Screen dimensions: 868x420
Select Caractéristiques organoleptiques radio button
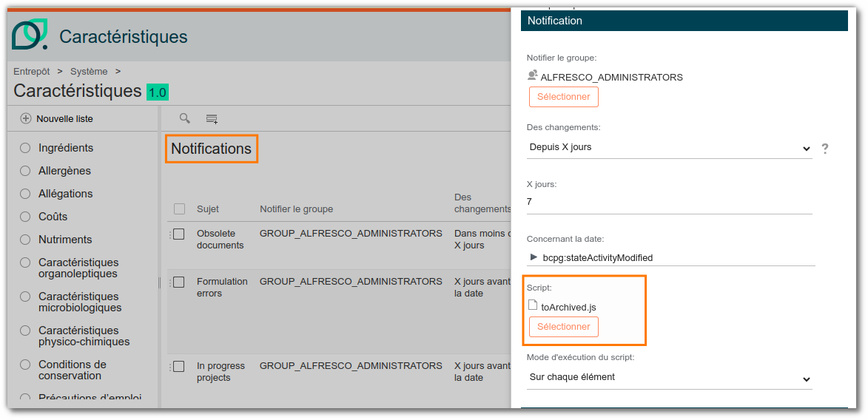click(x=25, y=262)
